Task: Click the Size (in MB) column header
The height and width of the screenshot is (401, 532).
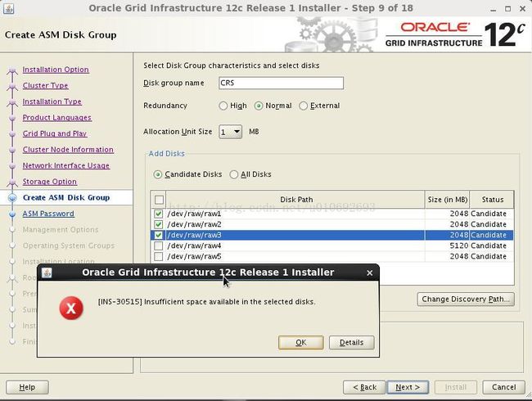Action: click(447, 200)
